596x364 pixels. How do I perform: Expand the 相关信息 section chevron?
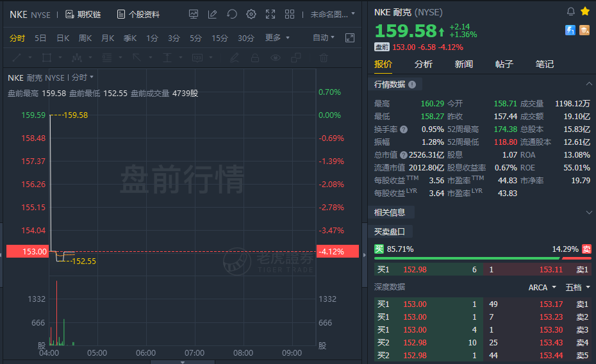(589, 212)
